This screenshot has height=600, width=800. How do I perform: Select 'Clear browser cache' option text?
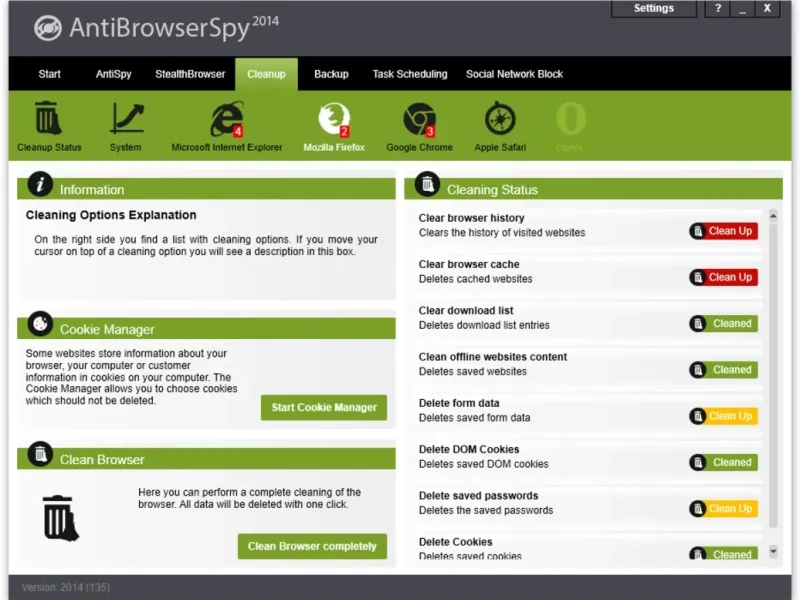point(469,264)
